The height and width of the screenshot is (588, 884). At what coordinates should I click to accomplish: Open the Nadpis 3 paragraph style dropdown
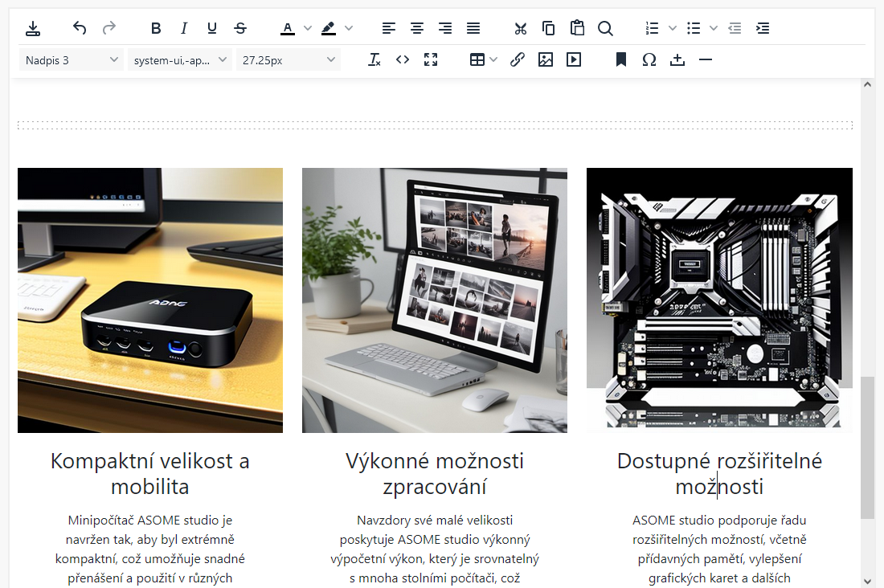[72, 60]
